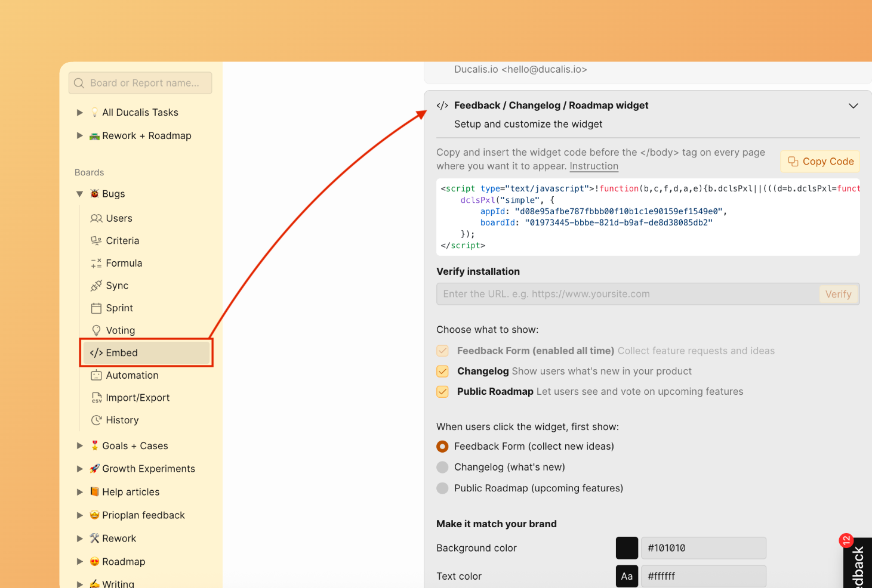This screenshot has height=588, width=872.
Task: Click the Sprint calendar icon
Action: point(96,308)
